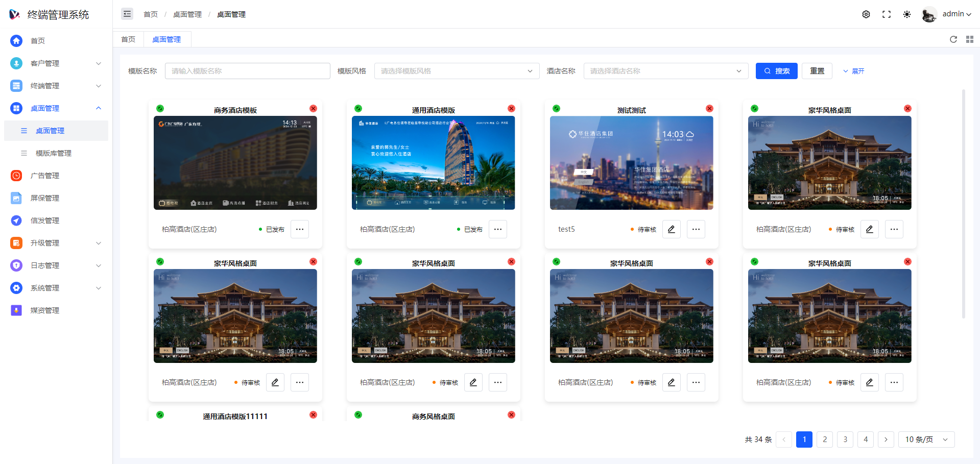The width and height of the screenshot is (980, 464).
Task: Open more options on 商务酒店模板 card
Action: (300, 229)
